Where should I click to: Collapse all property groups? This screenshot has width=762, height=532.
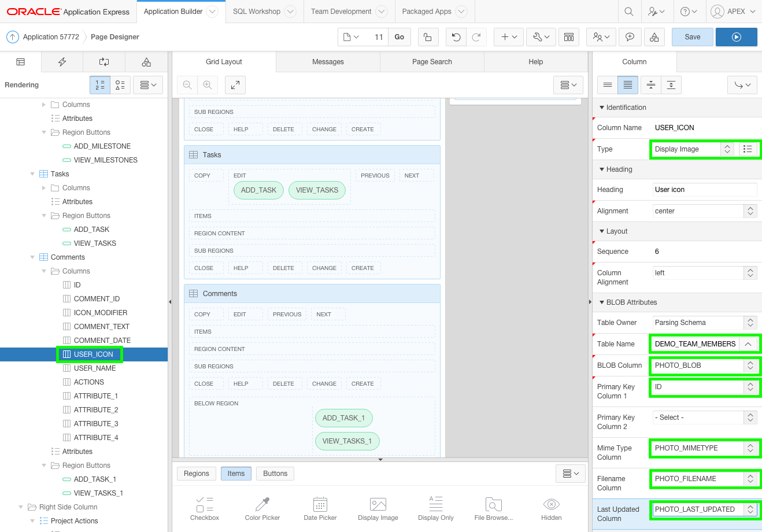tap(651, 85)
